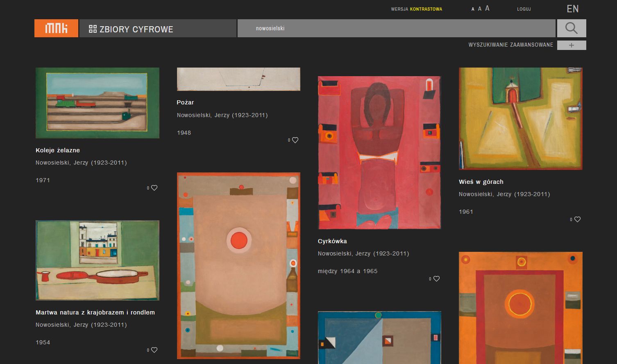Click the author name under Martwa natura
Image resolution: width=617 pixels, height=364 pixels.
81,325
